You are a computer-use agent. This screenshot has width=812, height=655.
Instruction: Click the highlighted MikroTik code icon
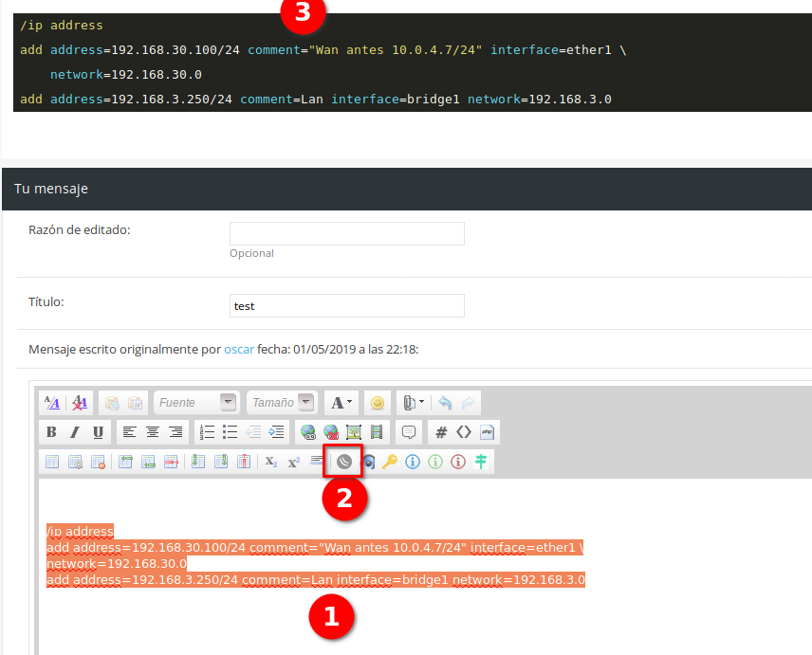343,462
